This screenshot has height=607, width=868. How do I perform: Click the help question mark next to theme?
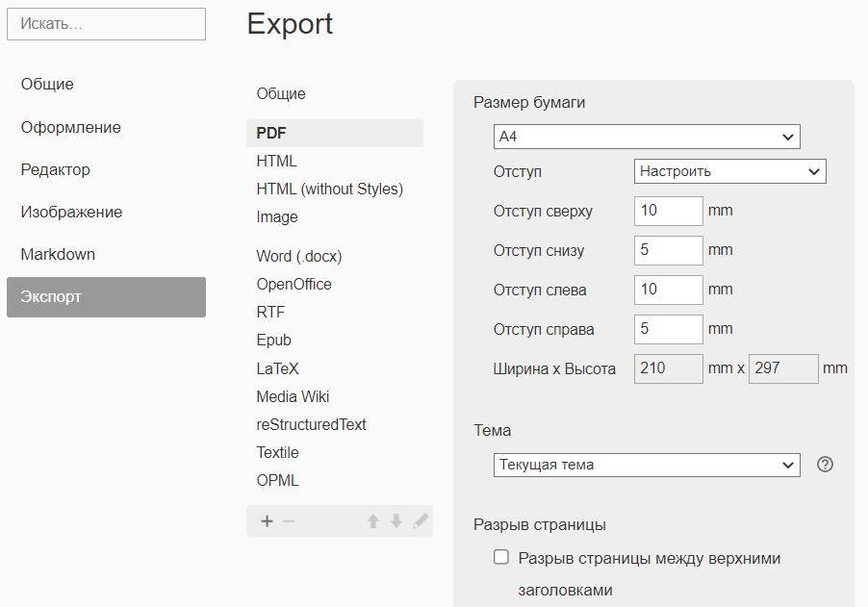825,465
